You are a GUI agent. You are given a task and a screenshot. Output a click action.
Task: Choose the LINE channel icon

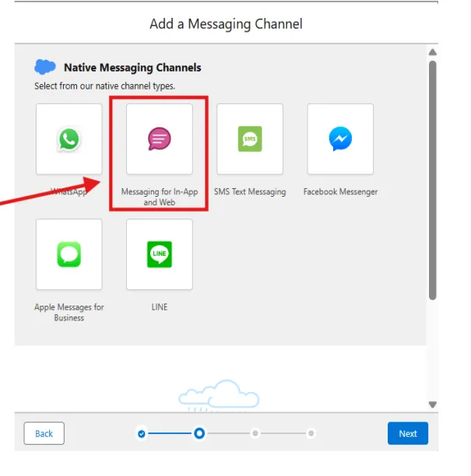coord(159,254)
